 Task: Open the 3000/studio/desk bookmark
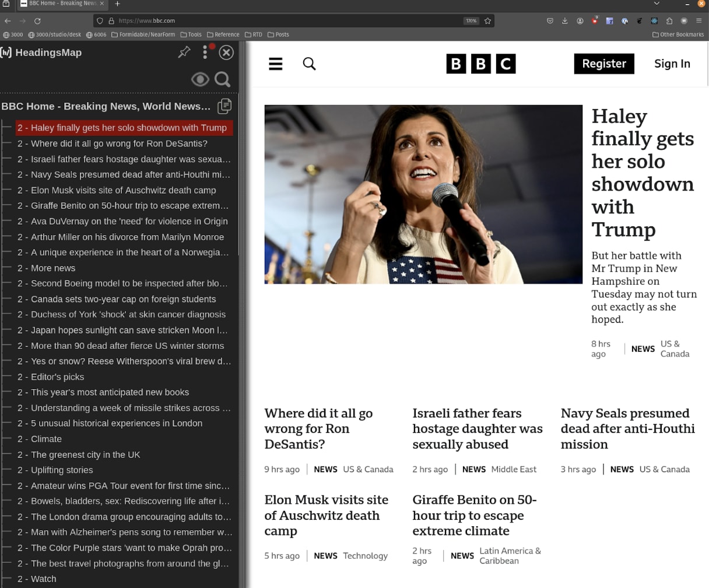pyautogui.click(x=54, y=34)
